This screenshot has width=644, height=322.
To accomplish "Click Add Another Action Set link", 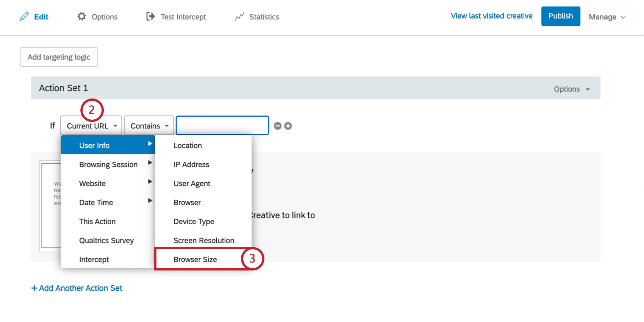I will click(77, 288).
